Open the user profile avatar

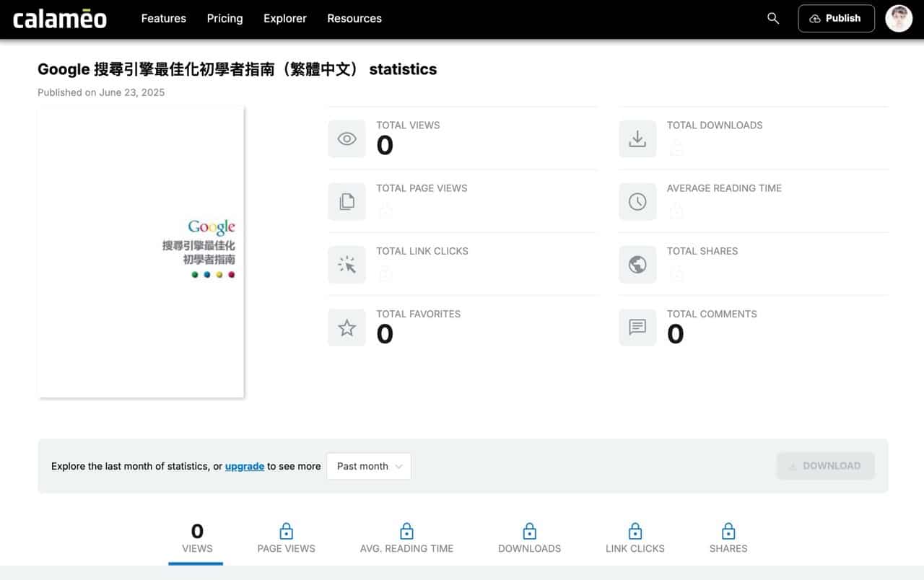coord(899,19)
